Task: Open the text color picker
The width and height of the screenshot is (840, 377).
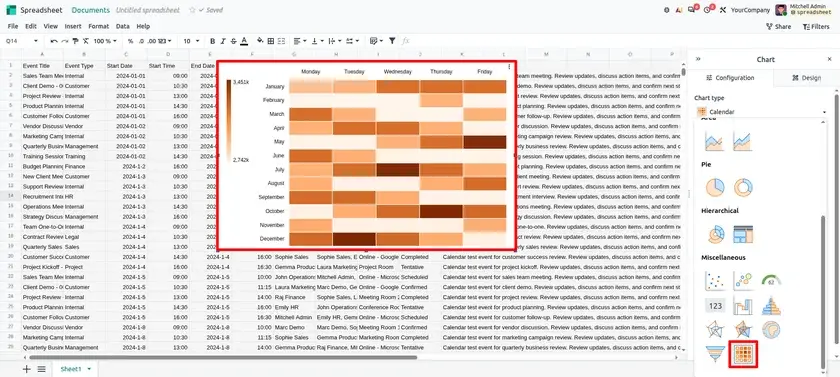Action: 244,41
